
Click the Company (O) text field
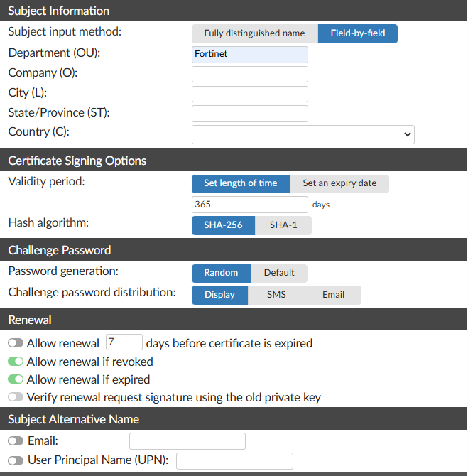click(250, 74)
